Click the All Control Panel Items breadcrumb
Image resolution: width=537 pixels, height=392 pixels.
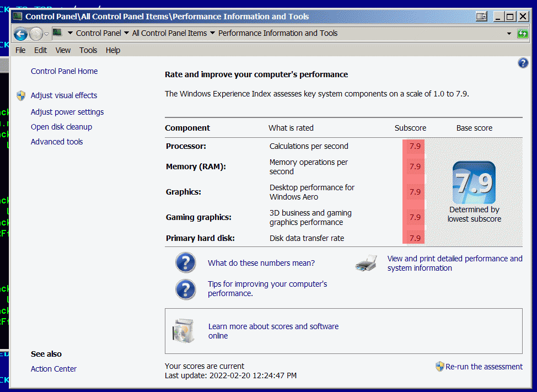click(169, 33)
